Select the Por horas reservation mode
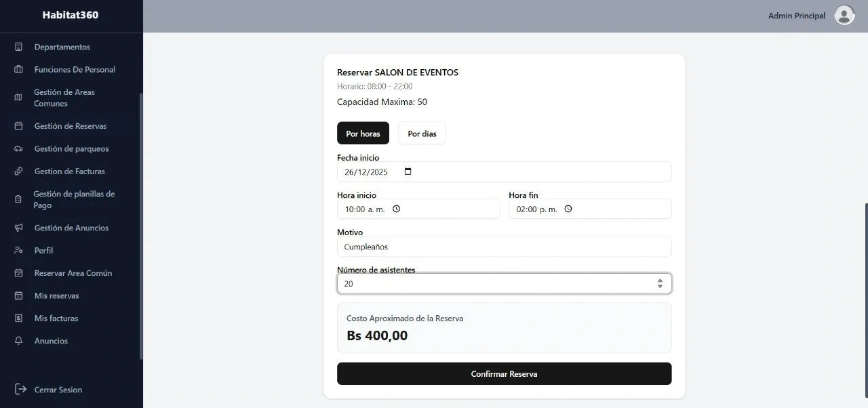The image size is (868, 408). tap(363, 134)
